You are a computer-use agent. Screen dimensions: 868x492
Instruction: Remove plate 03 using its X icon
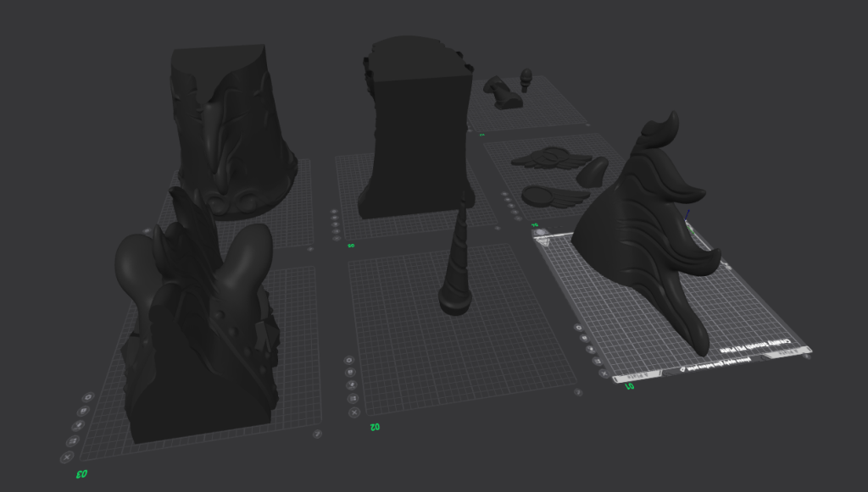pos(68,457)
